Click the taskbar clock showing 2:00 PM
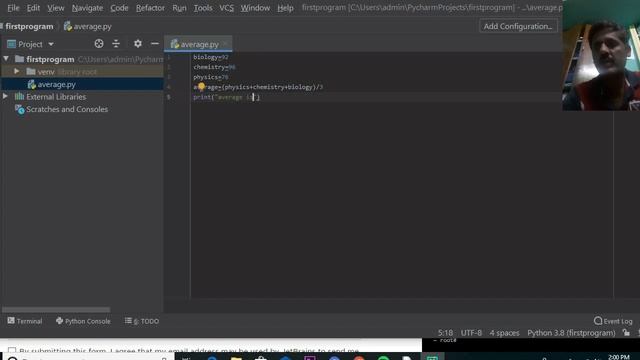 619,357
